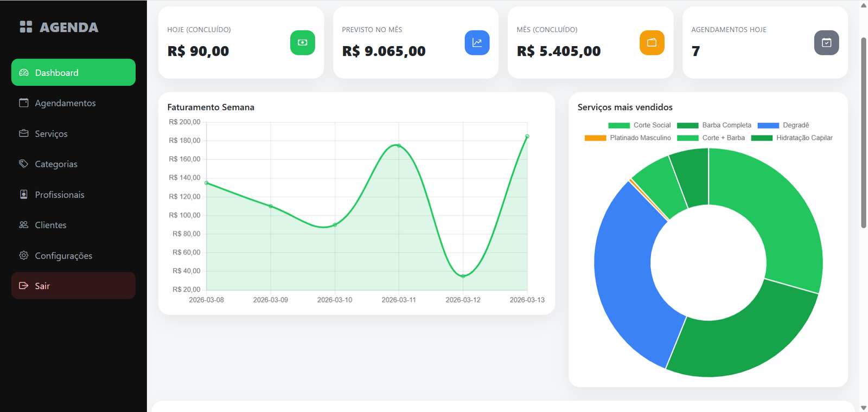
Task: Open the Clientes page
Action: 50,225
